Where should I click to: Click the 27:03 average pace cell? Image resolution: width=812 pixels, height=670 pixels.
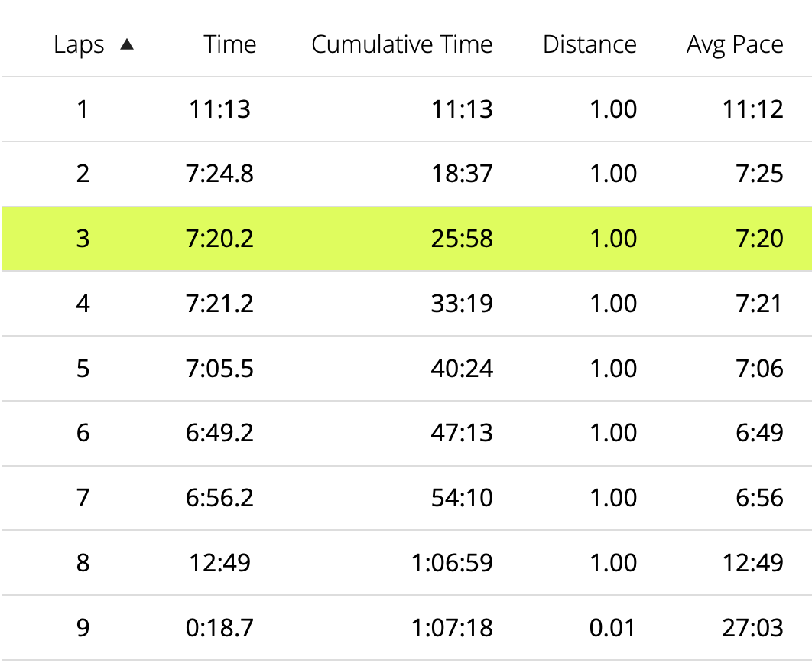[x=752, y=627]
